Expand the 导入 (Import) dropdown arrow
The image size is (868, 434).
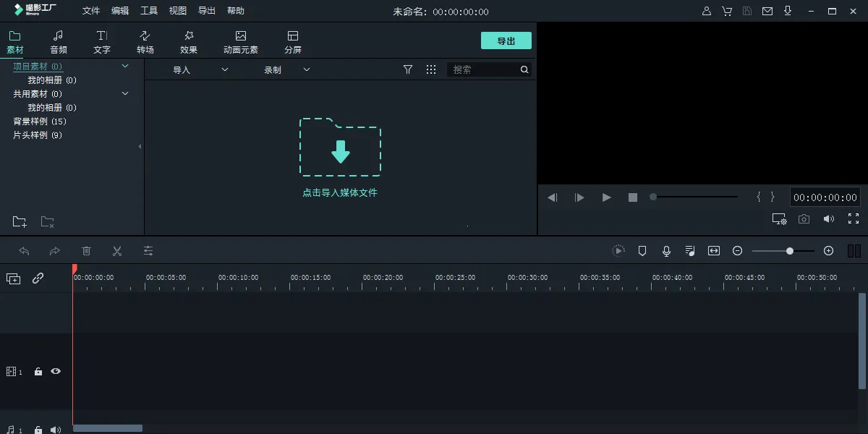[x=224, y=69]
